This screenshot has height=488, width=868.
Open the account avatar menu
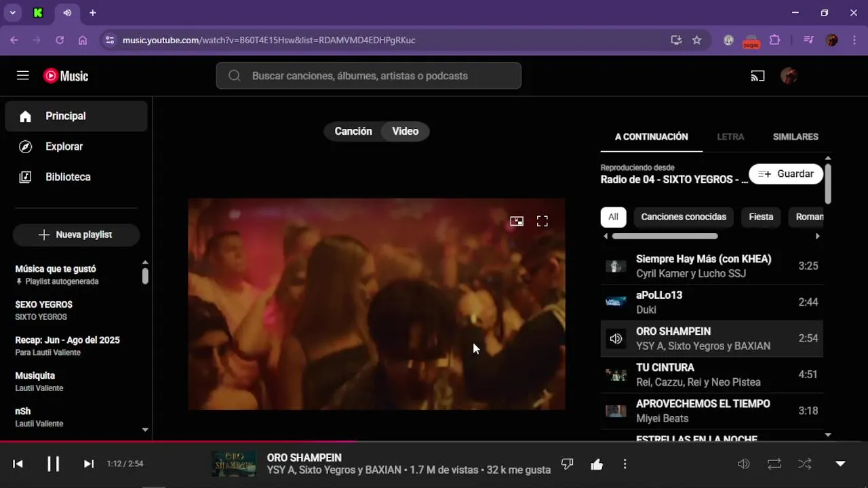[x=789, y=76]
